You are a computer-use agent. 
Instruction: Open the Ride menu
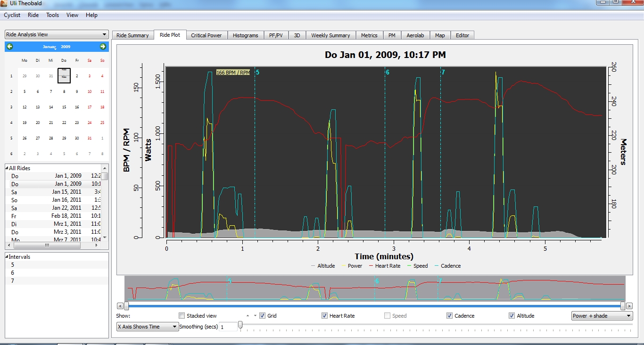[33, 15]
